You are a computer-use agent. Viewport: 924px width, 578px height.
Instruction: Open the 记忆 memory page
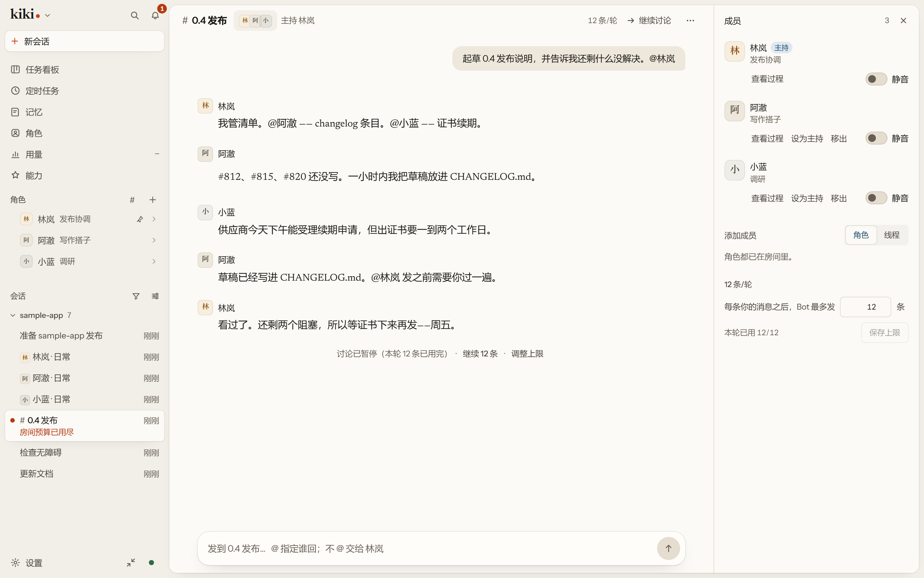coord(84,112)
